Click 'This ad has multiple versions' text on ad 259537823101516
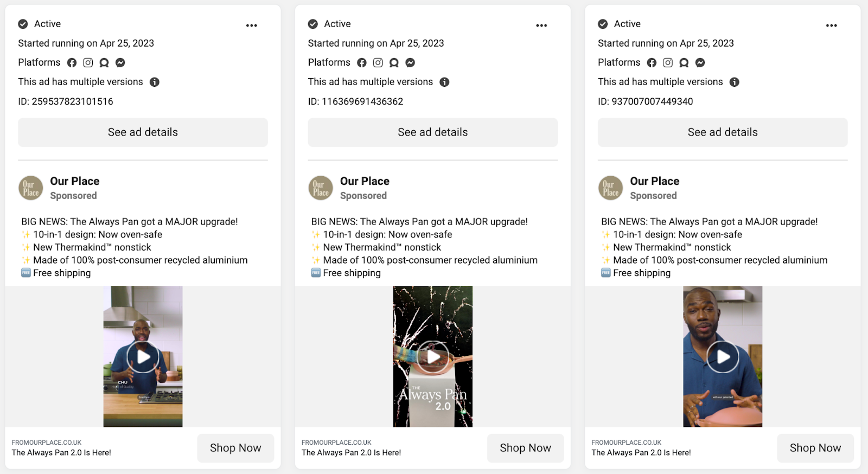This screenshot has width=868, height=474. tap(81, 82)
